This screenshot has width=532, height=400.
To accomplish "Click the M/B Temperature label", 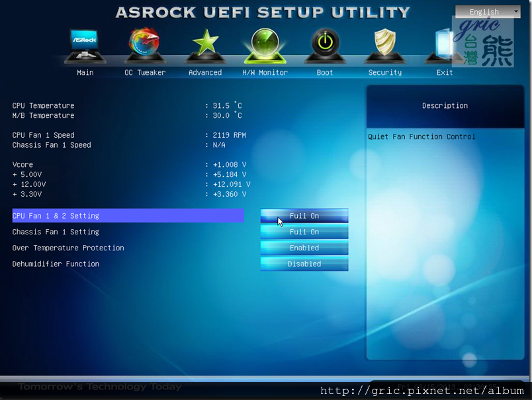I will (43, 115).
